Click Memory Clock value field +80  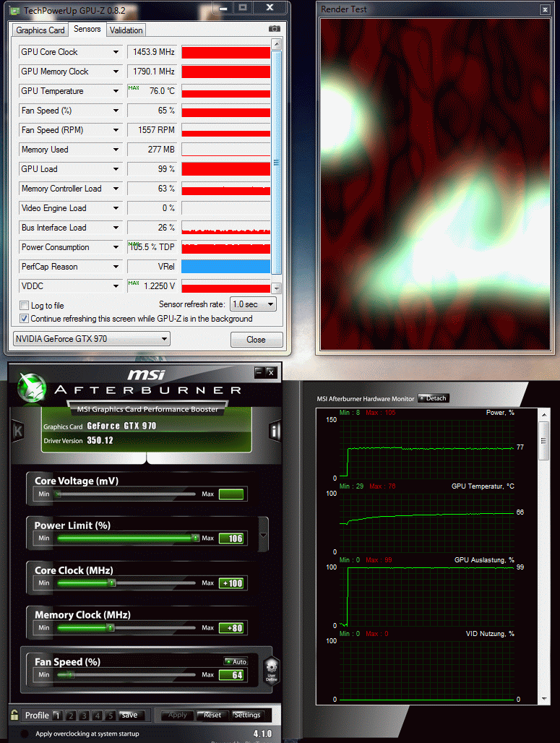pos(231,628)
